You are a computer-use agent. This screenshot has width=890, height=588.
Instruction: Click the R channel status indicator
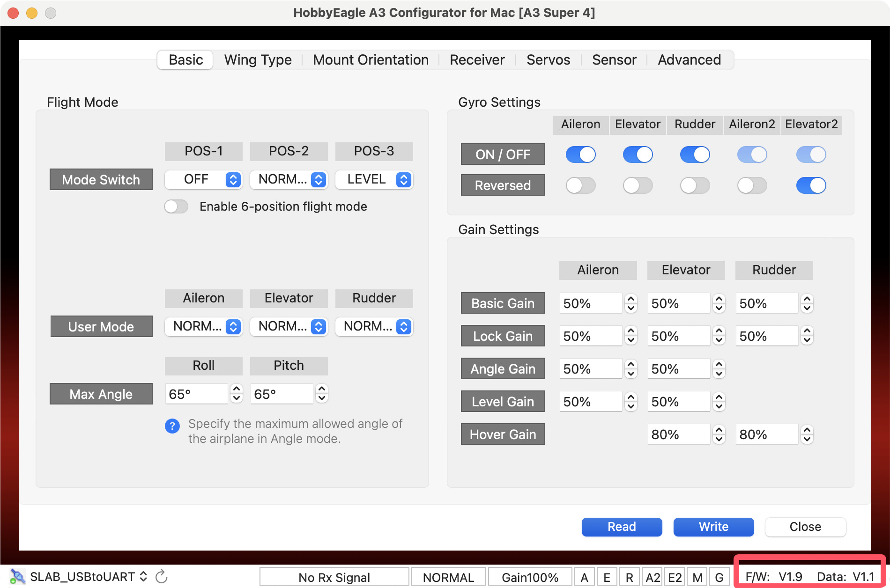629,577
